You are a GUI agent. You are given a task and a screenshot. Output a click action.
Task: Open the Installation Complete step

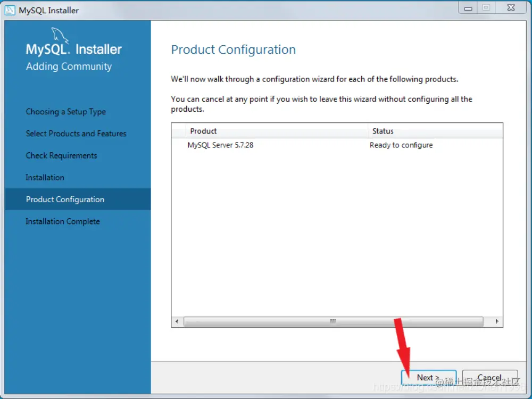(63, 221)
